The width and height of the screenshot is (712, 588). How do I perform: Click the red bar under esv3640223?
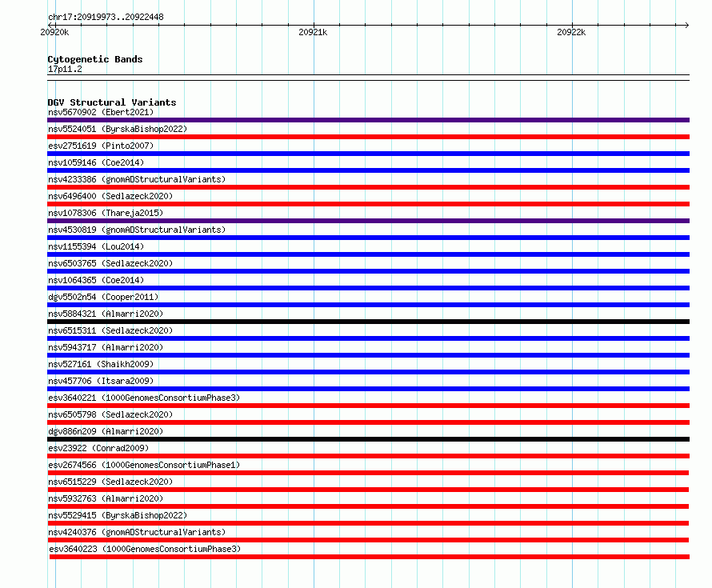(370, 557)
